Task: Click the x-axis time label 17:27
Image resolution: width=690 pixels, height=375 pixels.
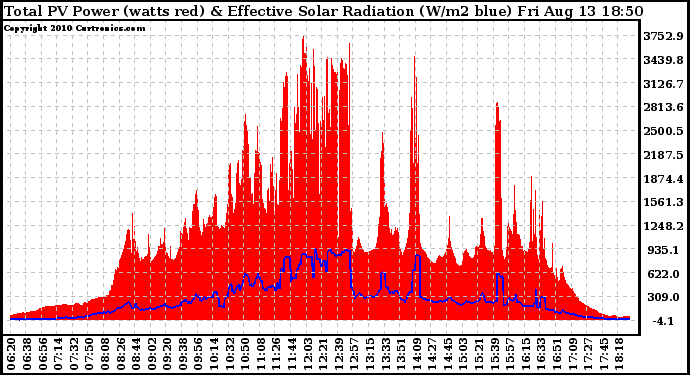Action: pos(589,354)
